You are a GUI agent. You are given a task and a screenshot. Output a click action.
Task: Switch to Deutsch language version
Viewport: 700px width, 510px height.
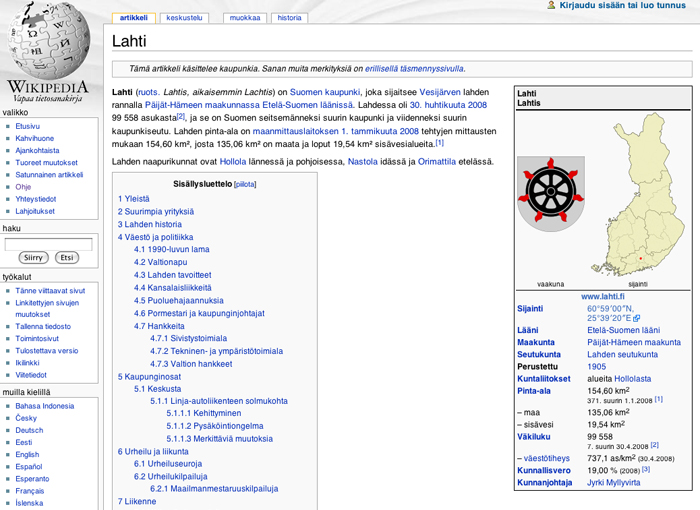click(x=29, y=430)
